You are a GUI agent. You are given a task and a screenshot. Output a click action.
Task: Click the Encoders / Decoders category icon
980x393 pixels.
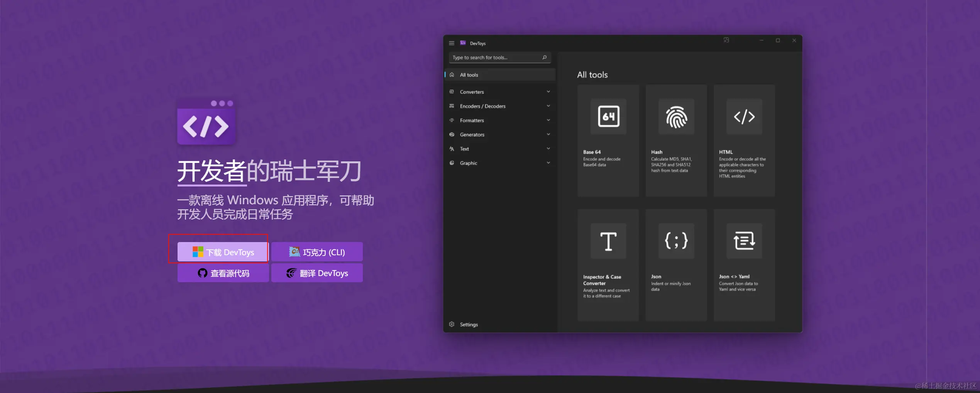pyautogui.click(x=452, y=106)
